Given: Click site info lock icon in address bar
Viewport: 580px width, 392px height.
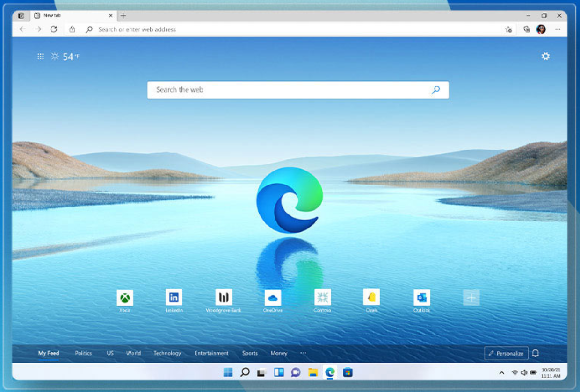Looking at the screenshot, I should (72, 29).
